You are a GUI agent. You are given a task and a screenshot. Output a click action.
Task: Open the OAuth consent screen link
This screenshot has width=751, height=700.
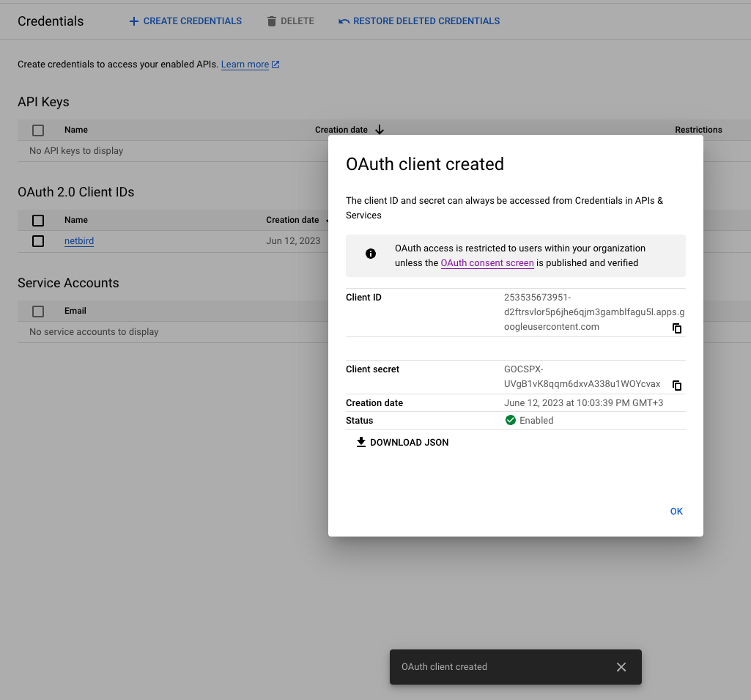click(x=487, y=262)
